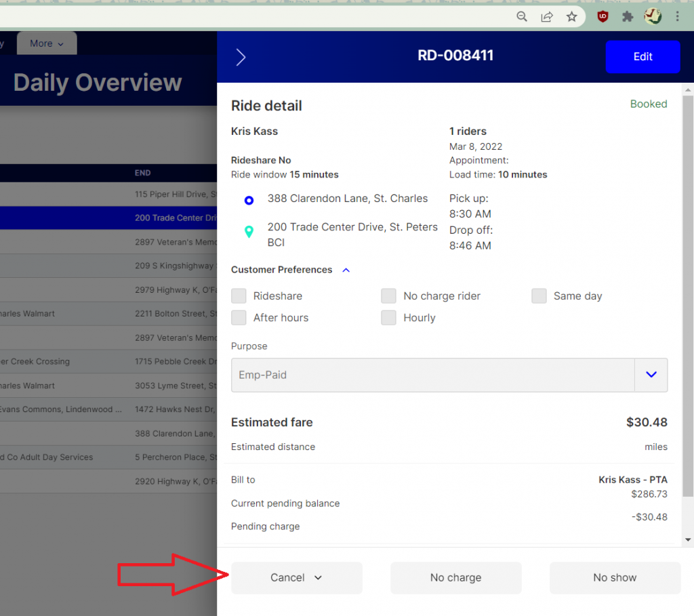Check the No charge rider checkbox
This screenshot has width=694, height=616.
[x=388, y=296]
